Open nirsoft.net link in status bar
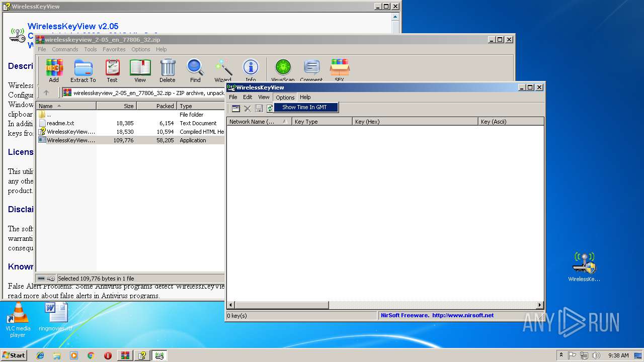The width and height of the screenshot is (644, 362). (x=463, y=315)
